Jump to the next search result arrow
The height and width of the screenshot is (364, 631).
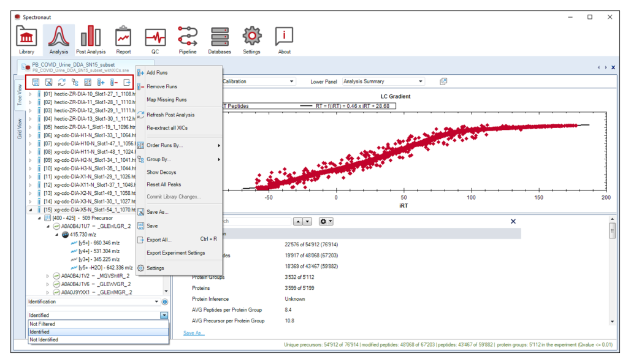click(307, 221)
